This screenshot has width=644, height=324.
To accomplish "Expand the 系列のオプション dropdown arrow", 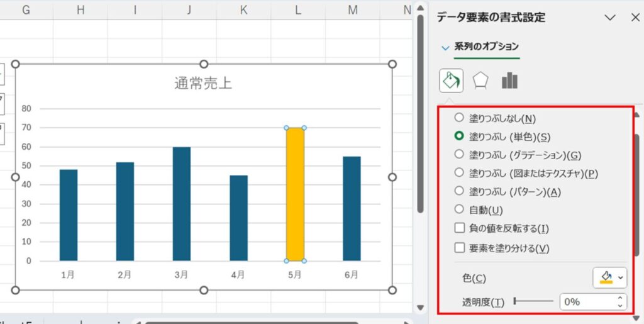I will coord(445,48).
